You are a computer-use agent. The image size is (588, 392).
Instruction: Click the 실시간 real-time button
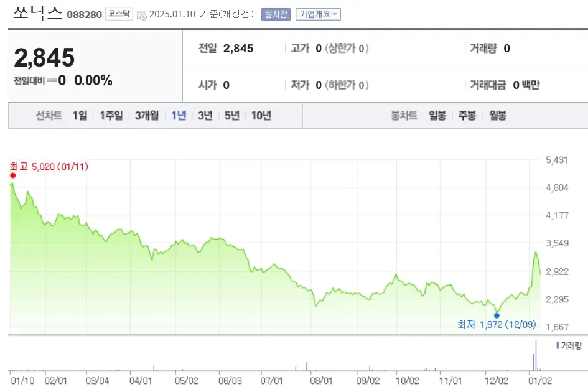275,14
